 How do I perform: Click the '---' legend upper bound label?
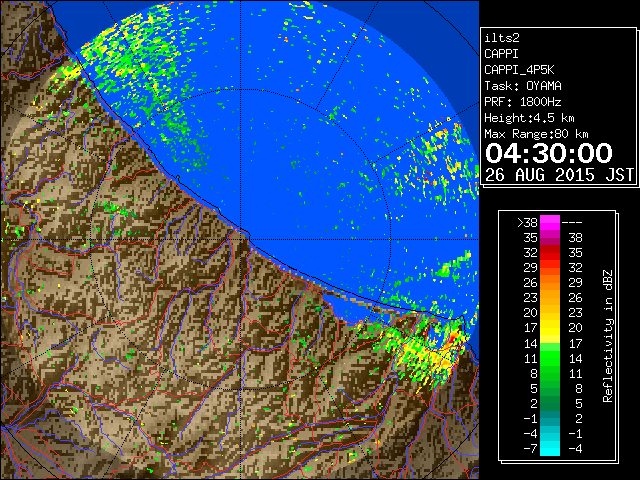[572, 223]
